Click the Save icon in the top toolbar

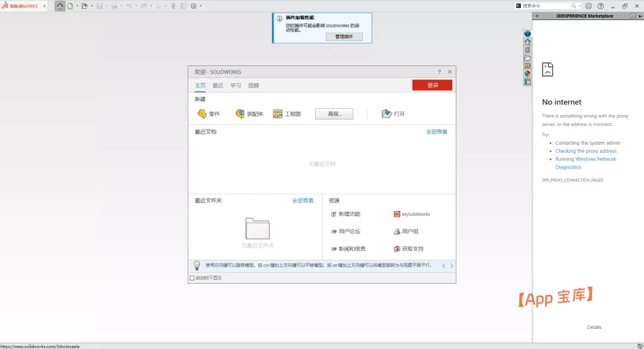coord(99,6)
